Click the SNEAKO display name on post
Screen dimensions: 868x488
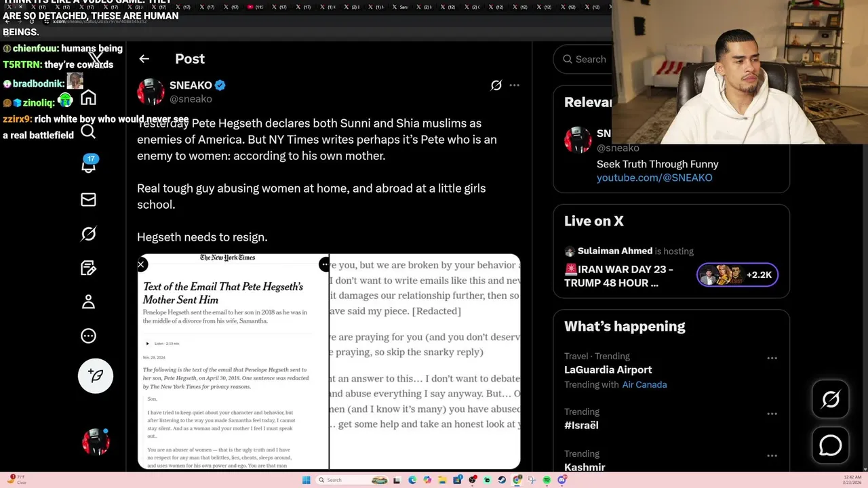[x=191, y=85]
